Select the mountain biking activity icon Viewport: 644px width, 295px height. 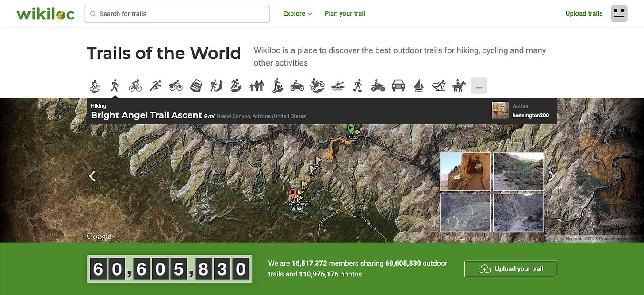(x=95, y=85)
